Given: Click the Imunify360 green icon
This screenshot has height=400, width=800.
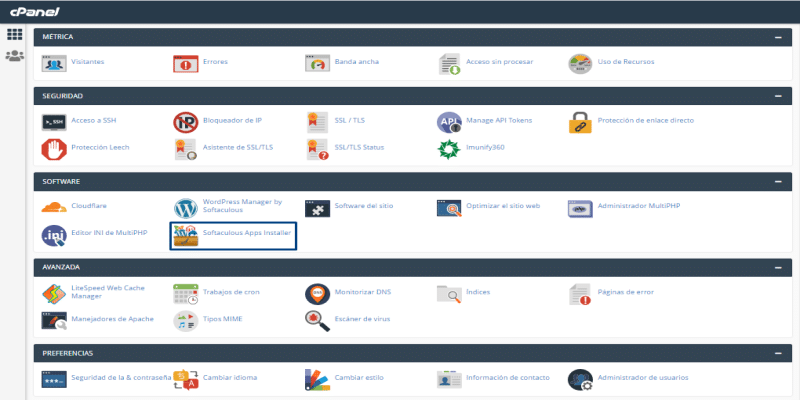Looking at the screenshot, I should click(449, 149).
